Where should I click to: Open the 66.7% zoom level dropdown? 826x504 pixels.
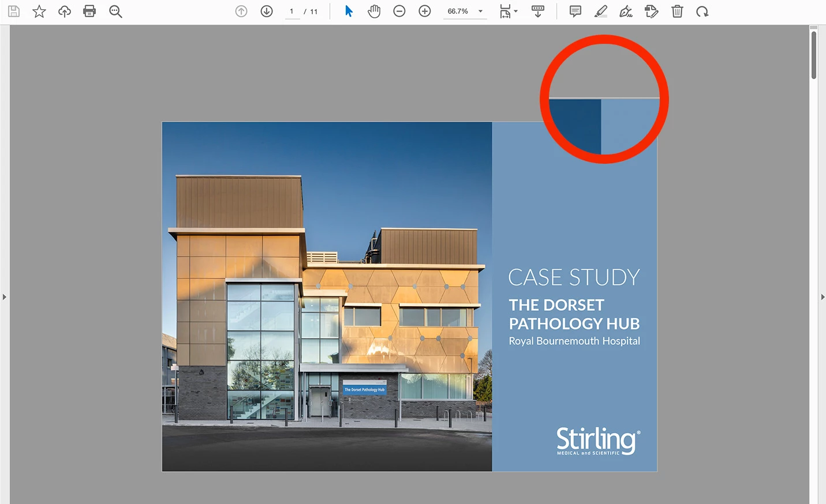tap(465, 12)
